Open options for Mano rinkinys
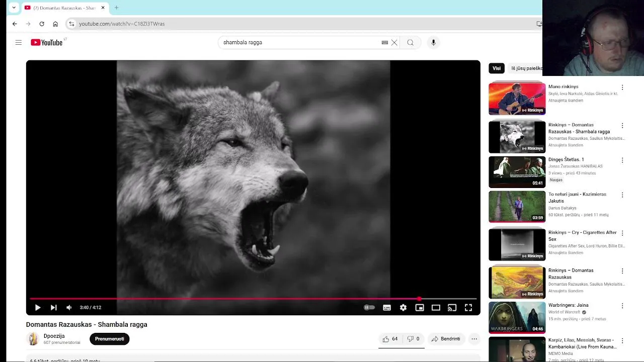 [x=622, y=87]
